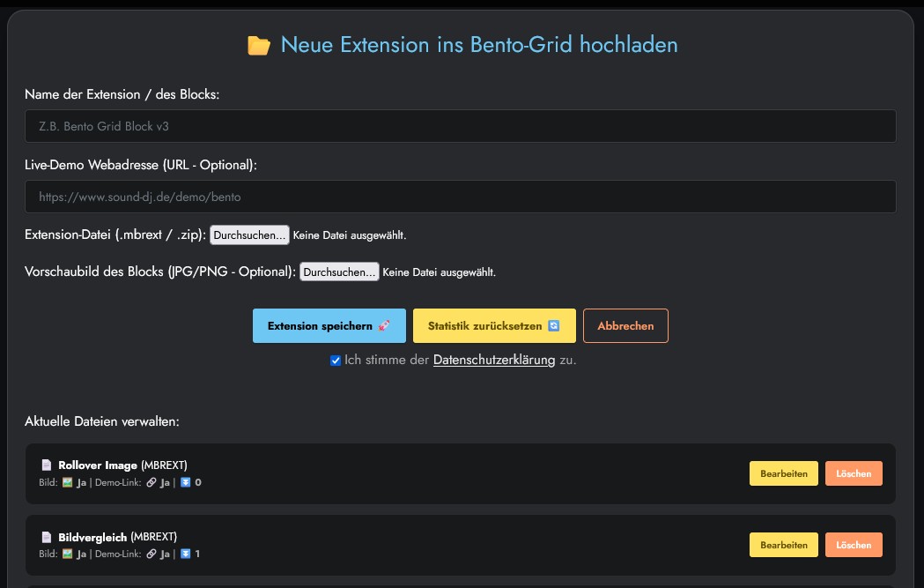The image size is (924, 588).
Task: Browse for a Vorschaubild des Blocks
Action: 339,272
